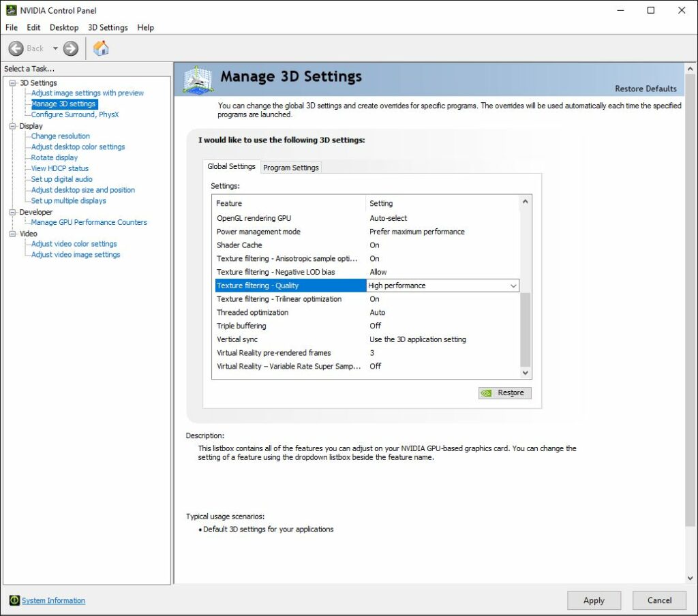Select the Power management mode row
Viewport: 698px width, 616px height.
367,232
